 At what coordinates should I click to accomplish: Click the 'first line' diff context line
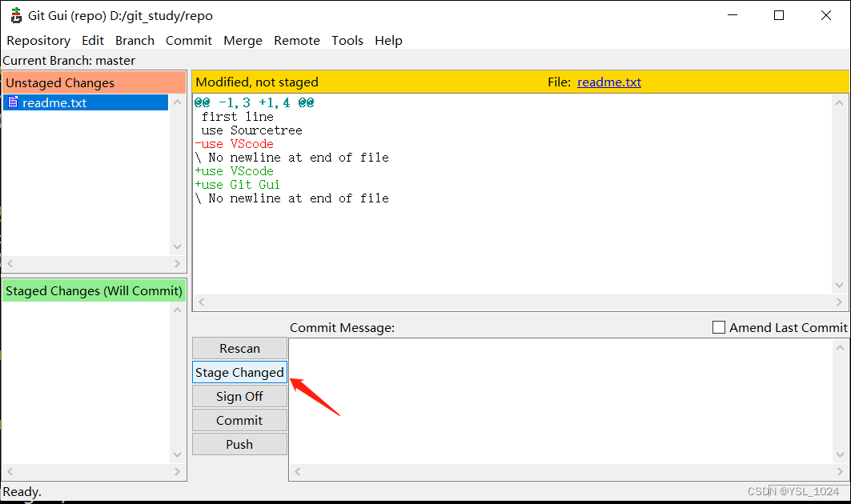tap(237, 117)
